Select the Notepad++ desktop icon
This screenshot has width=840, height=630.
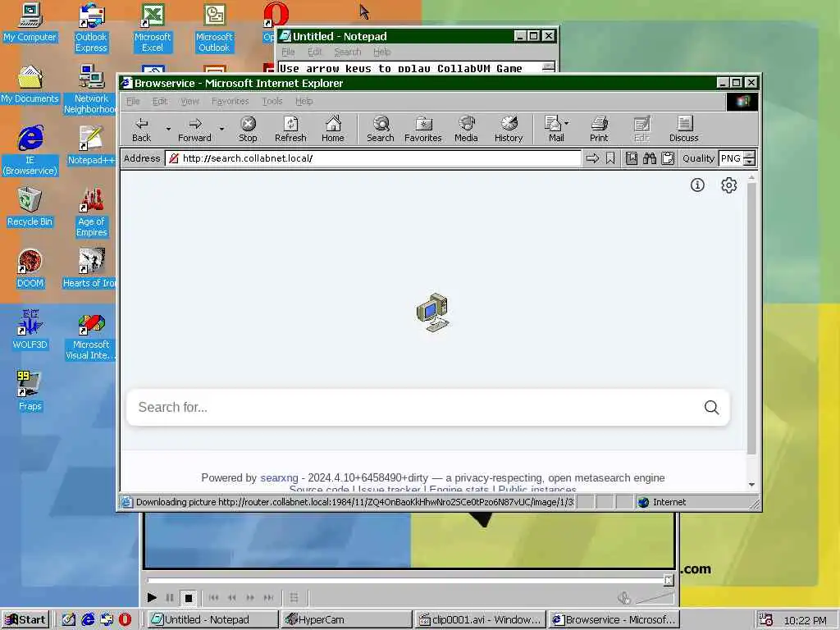click(x=91, y=146)
